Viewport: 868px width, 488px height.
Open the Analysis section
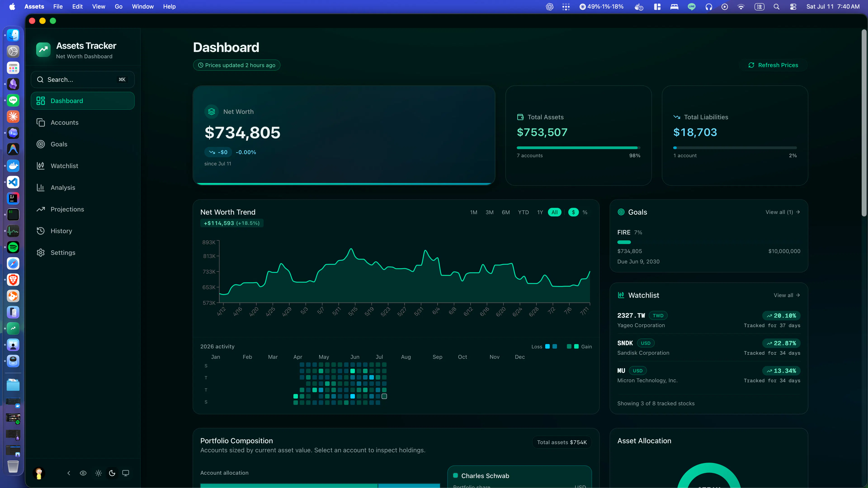(x=83, y=188)
